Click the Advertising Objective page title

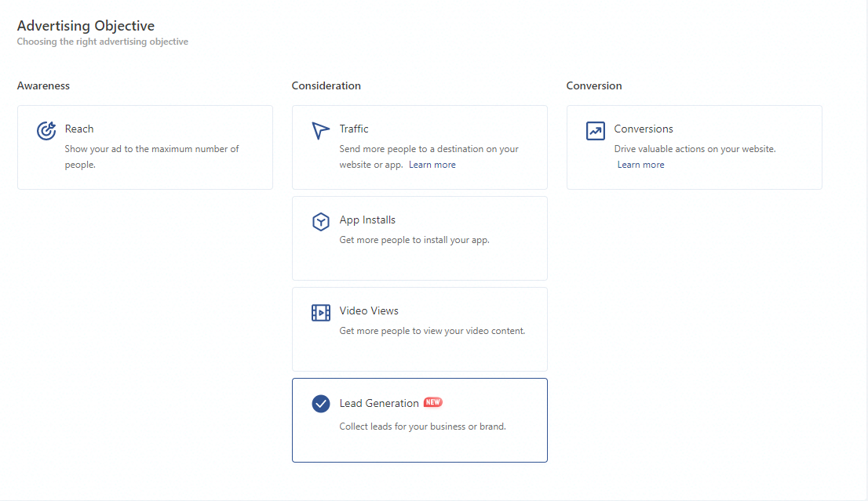(86, 26)
